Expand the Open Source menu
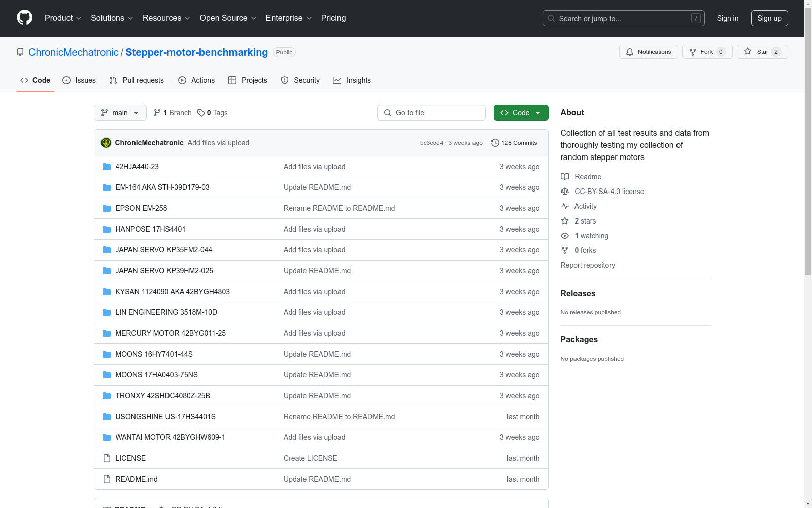This screenshot has height=508, width=812. click(228, 18)
